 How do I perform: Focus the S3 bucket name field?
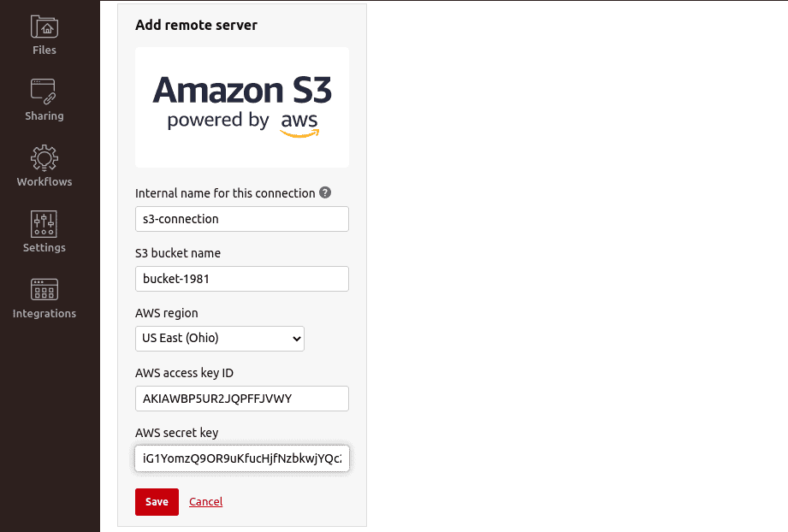242,279
